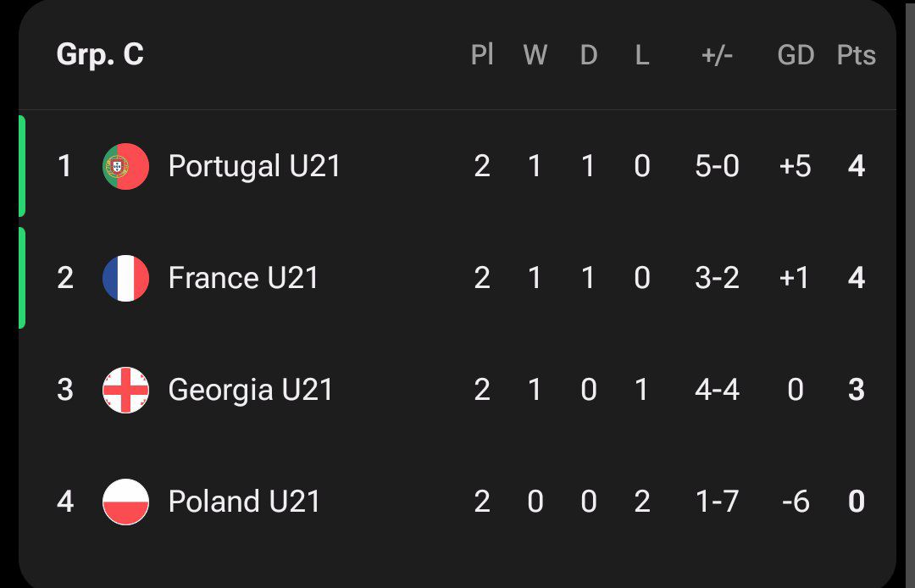915x588 pixels.
Task: Click the Pl matches played column header
Action: [x=482, y=55]
